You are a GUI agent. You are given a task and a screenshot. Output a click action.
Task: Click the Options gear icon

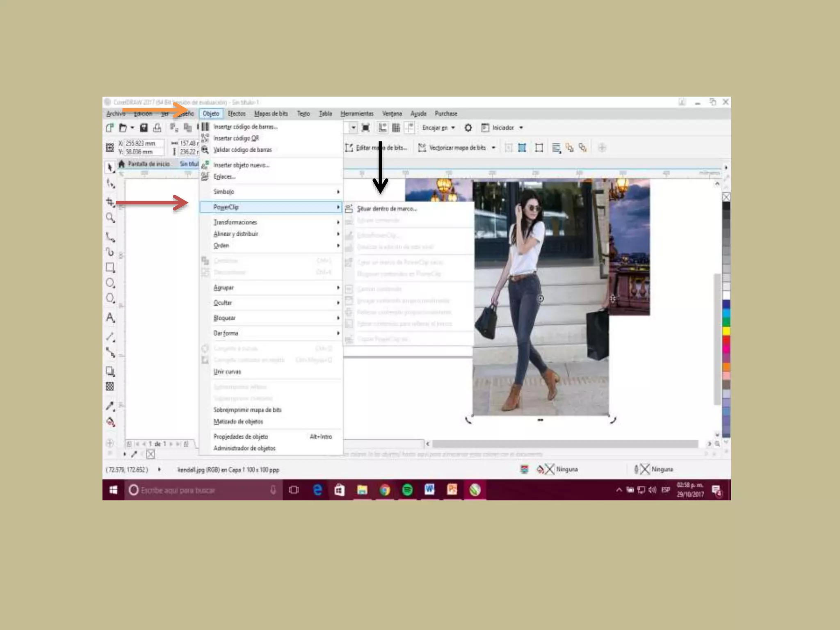[x=468, y=128]
